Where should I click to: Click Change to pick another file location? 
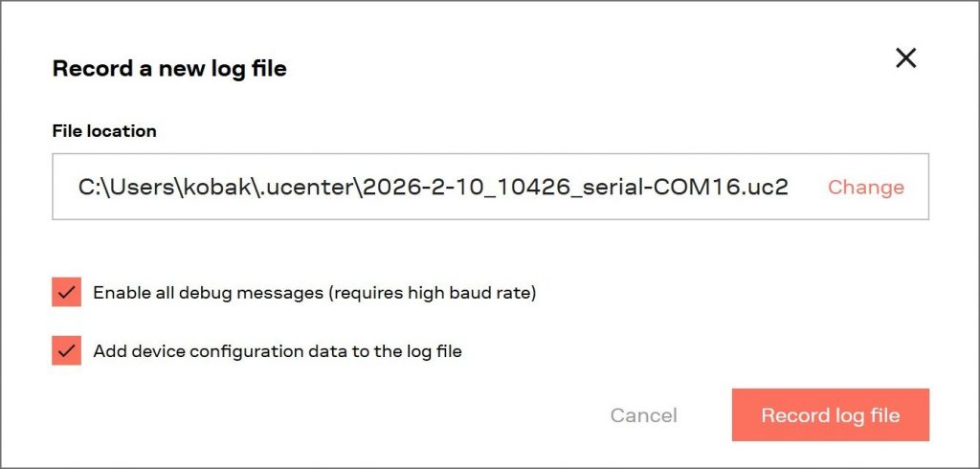click(865, 188)
